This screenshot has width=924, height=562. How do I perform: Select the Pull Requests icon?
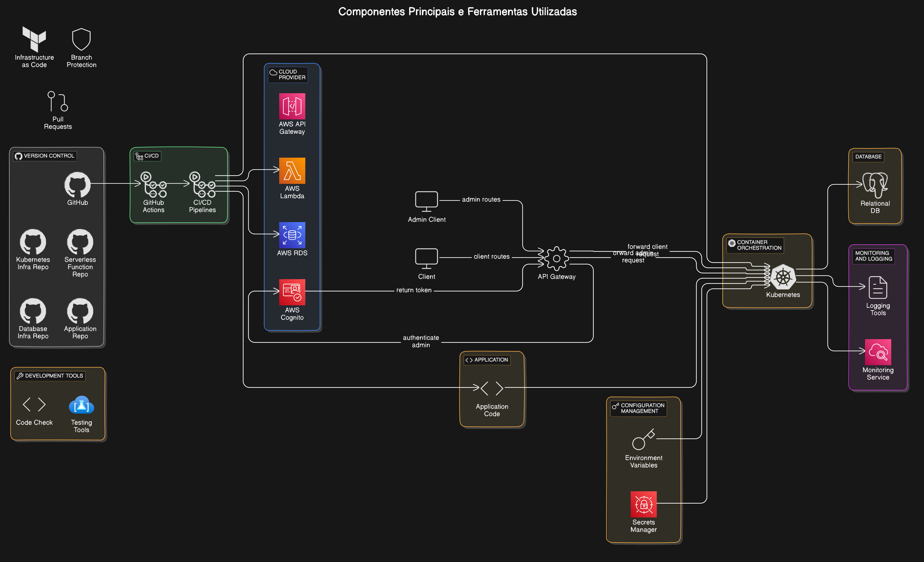(x=58, y=101)
